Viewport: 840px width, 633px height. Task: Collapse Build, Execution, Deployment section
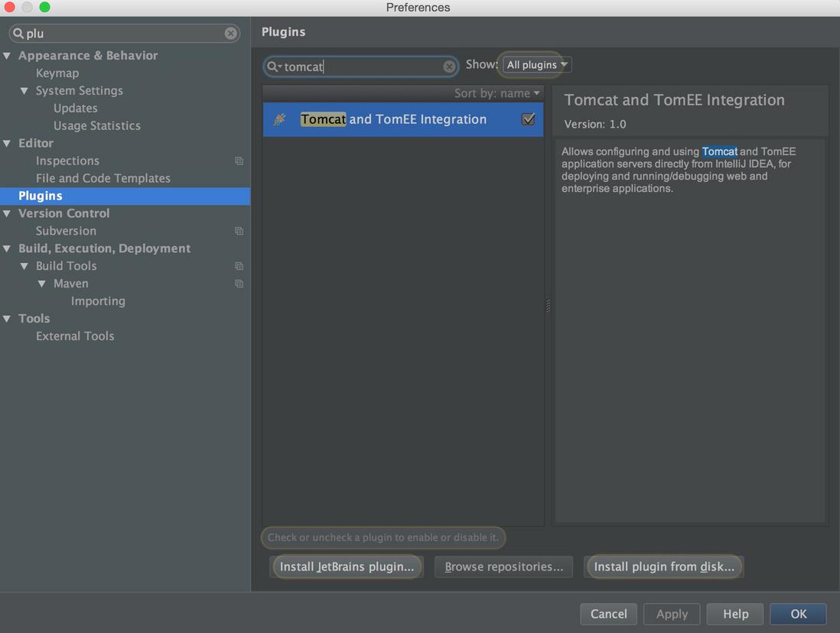pos(7,248)
